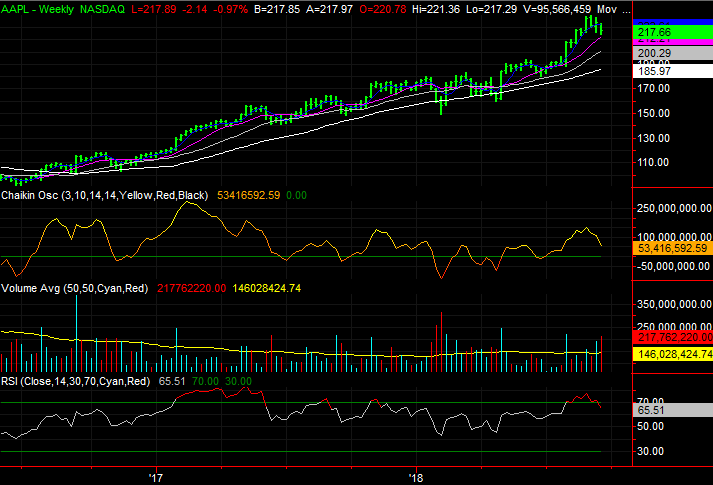The width and height of the screenshot is (713, 485).
Task: Click the gray 65.51 RSI axis marker
Action: point(673,410)
